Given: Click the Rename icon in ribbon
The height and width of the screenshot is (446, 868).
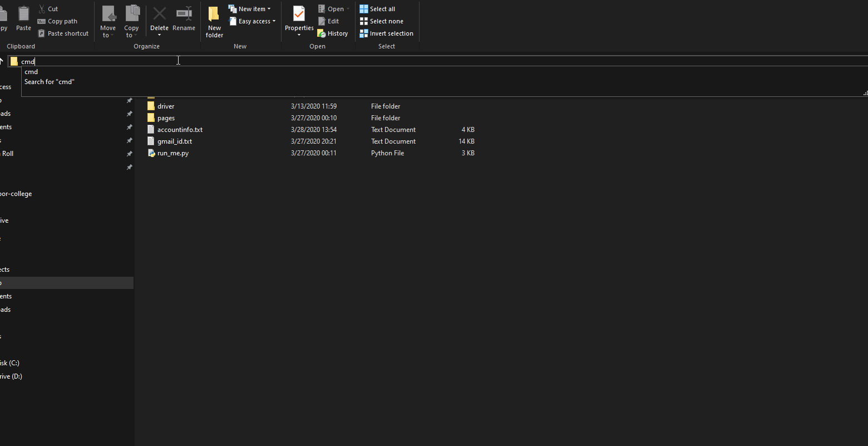Looking at the screenshot, I should pyautogui.click(x=184, y=19).
